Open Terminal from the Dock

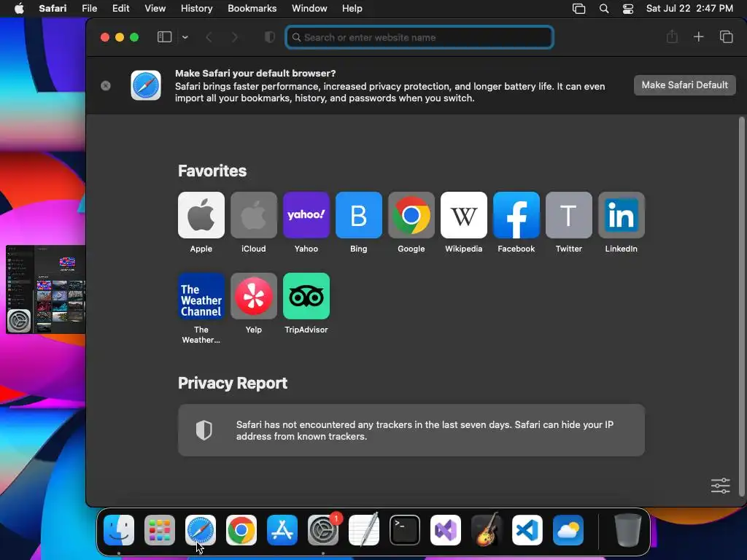[x=405, y=530]
